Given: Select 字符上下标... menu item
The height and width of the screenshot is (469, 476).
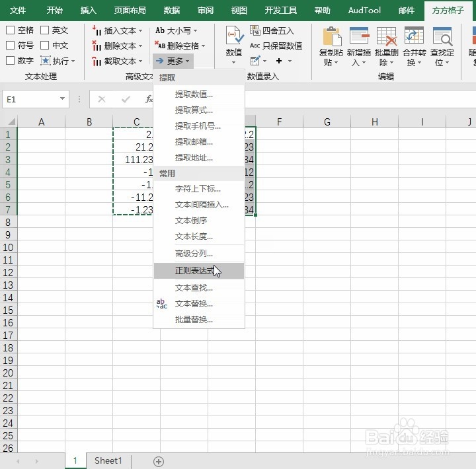Looking at the screenshot, I should pos(199,189).
